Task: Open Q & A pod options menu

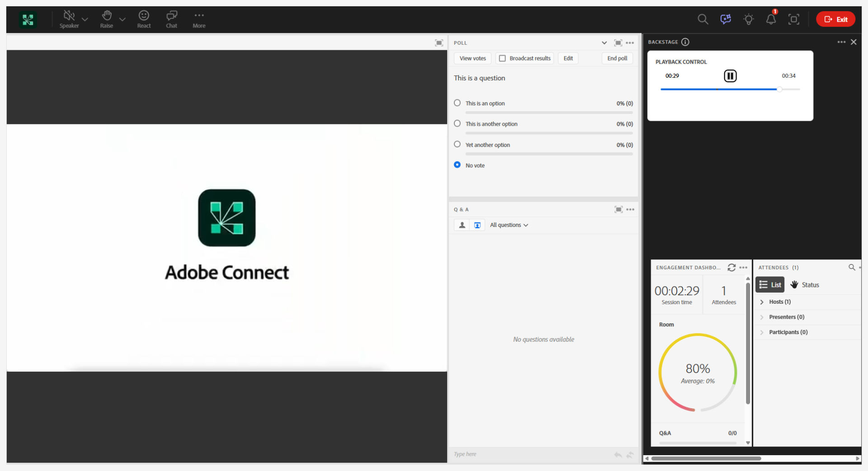Action: click(x=630, y=209)
